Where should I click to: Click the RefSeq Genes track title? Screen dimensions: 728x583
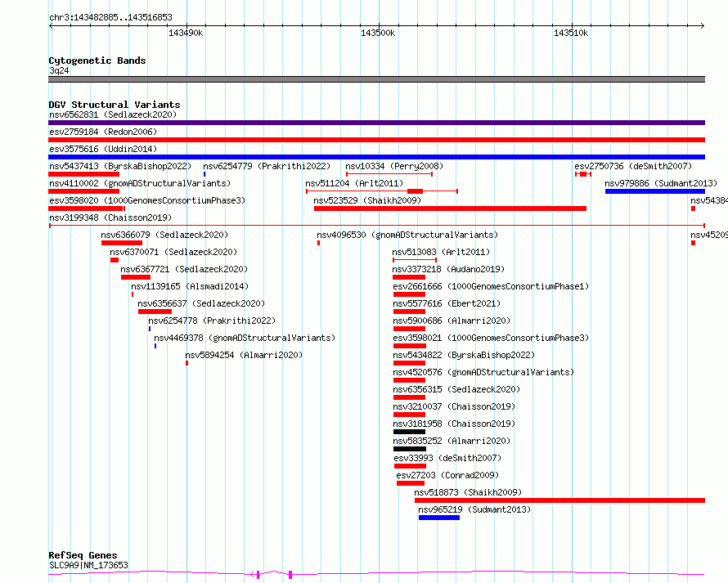[x=83, y=555]
